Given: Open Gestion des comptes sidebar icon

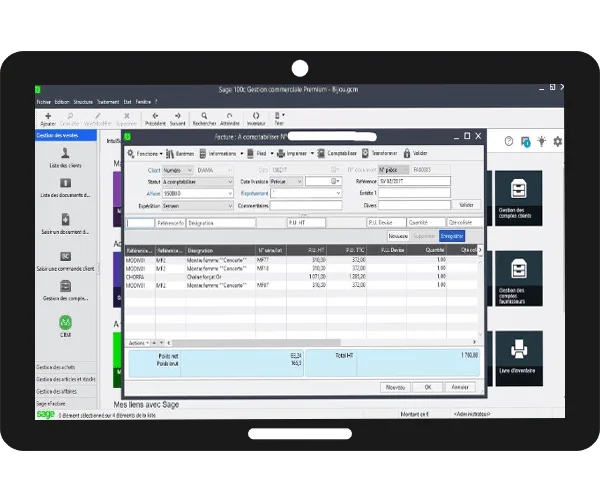Looking at the screenshot, I should coord(65,286).
